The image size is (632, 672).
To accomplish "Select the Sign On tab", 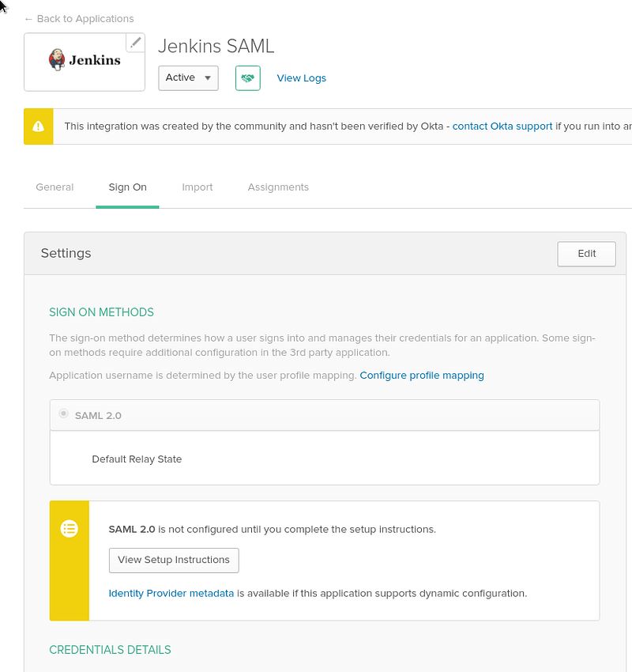I will (128, 187).
